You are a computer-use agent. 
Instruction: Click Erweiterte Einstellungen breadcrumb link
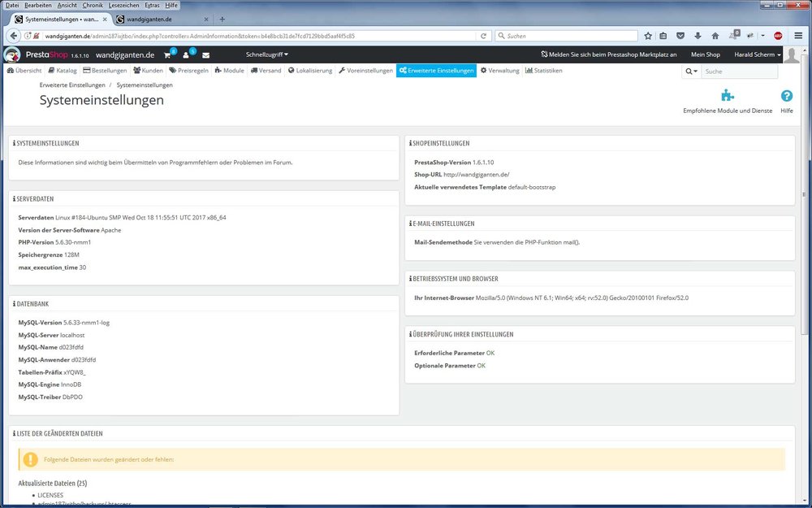point(72,85)
